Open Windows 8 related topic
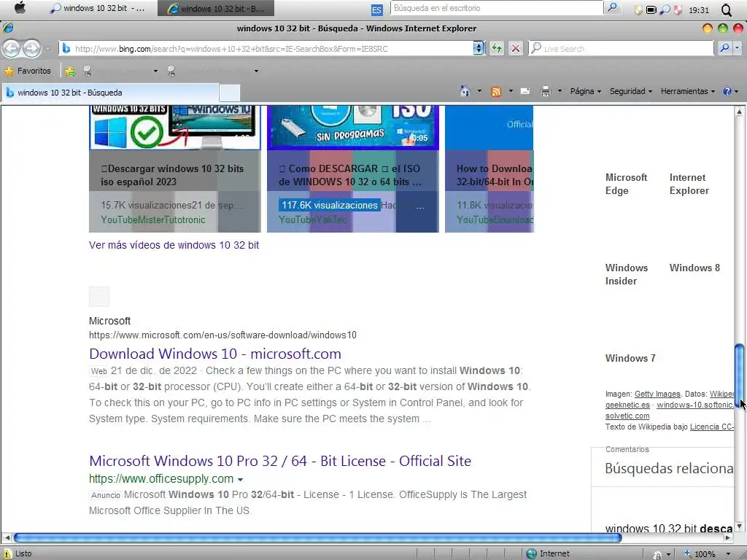The width and height of the screenshot is (747, 560). pyautogui.click(x=694, y=268)
